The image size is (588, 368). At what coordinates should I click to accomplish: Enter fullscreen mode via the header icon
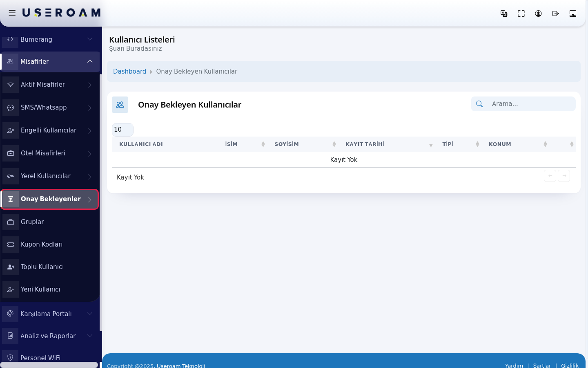click(x=521, y=13)
